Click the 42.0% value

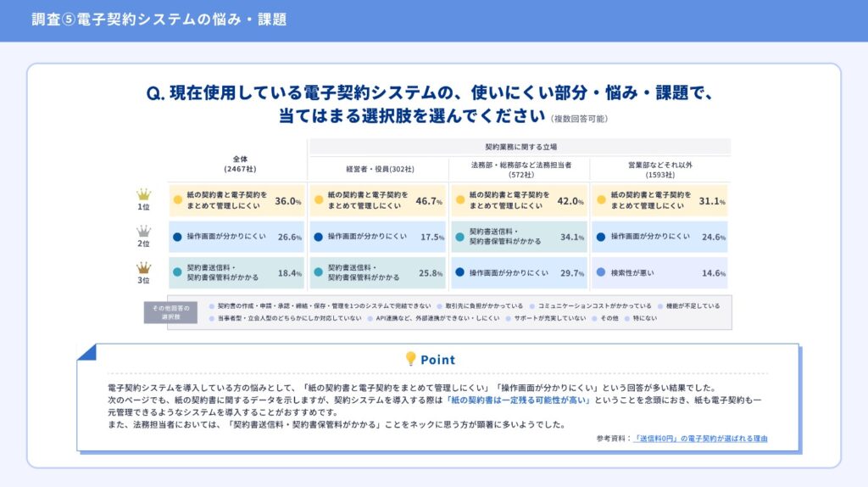coord(570,201)
